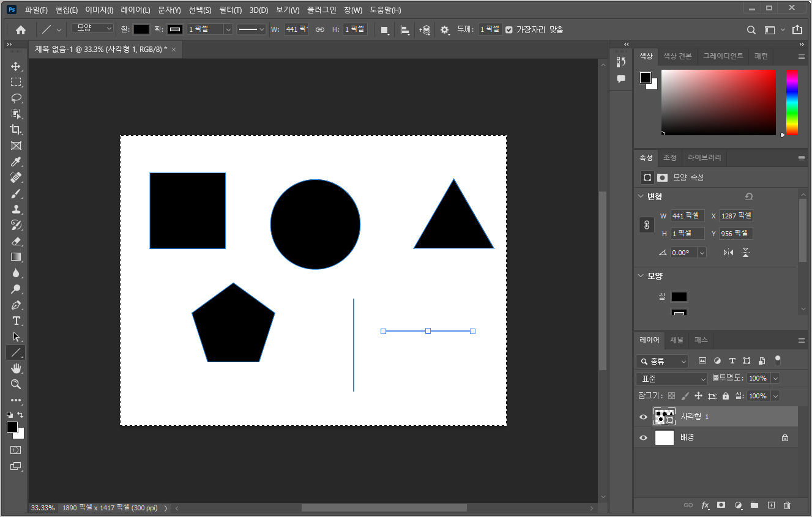Toggle lock position in Layers panel
The height and width of the screenshot is (517, 812).
[698, 396]
